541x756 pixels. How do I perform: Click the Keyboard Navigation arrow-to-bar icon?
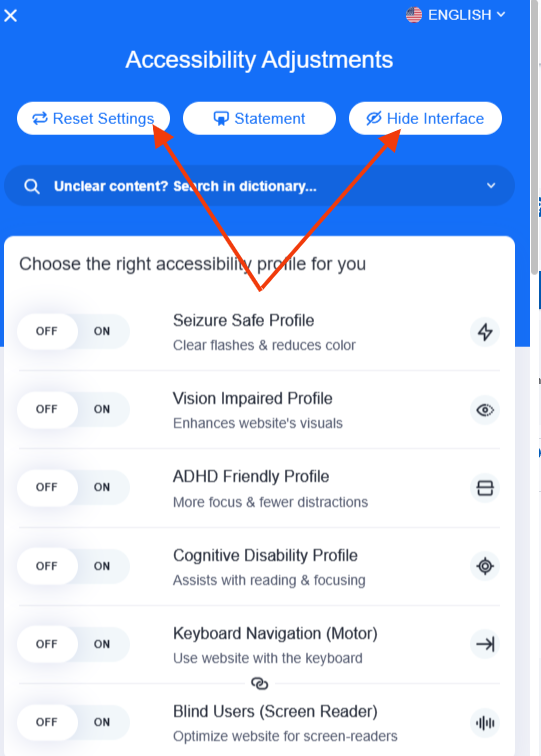(485, 644)
